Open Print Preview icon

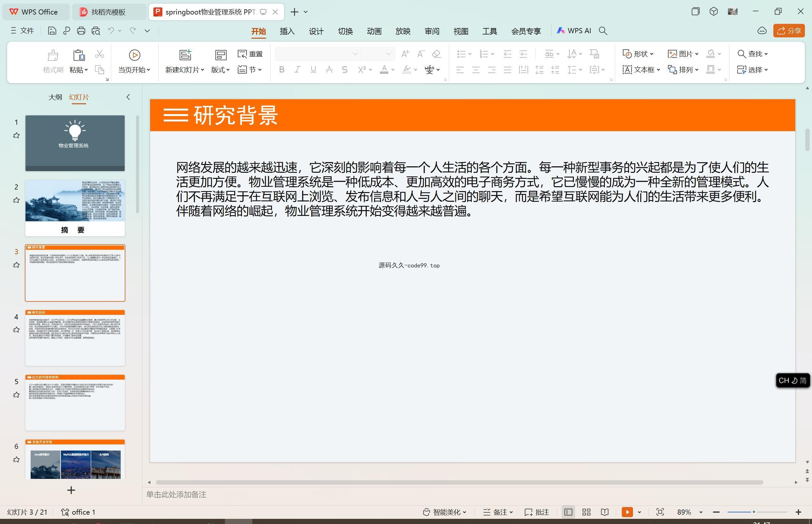[x=96, y=31]
